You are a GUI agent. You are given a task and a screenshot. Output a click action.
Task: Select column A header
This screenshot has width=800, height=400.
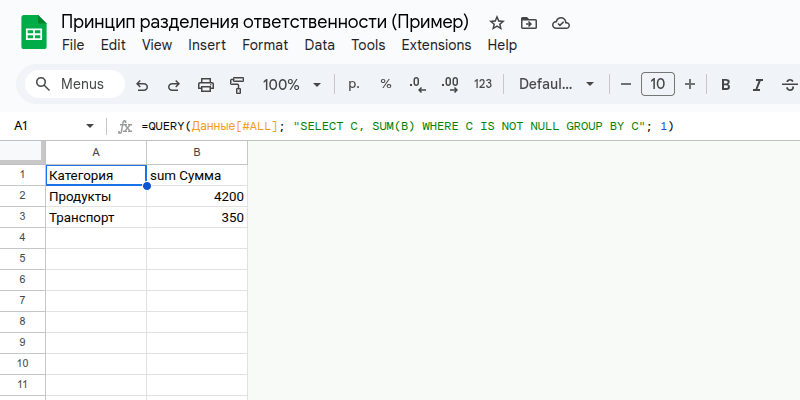click(x=96, y=153)
